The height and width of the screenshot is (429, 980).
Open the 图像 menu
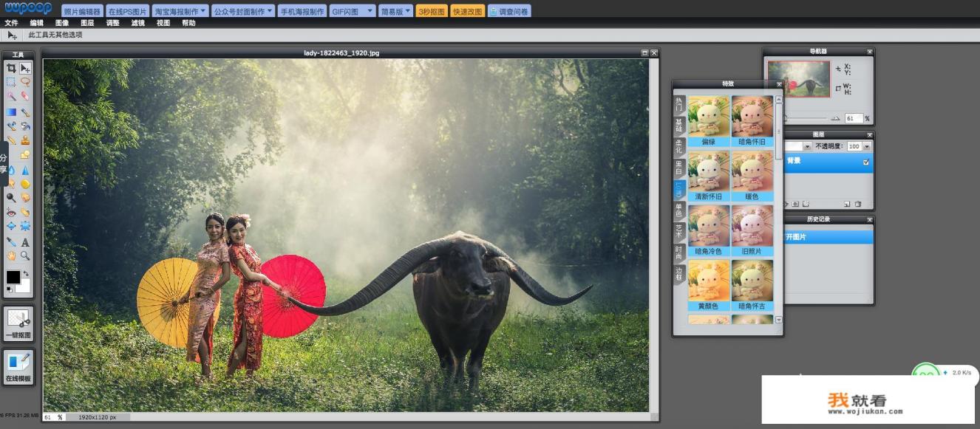point(62,23)
